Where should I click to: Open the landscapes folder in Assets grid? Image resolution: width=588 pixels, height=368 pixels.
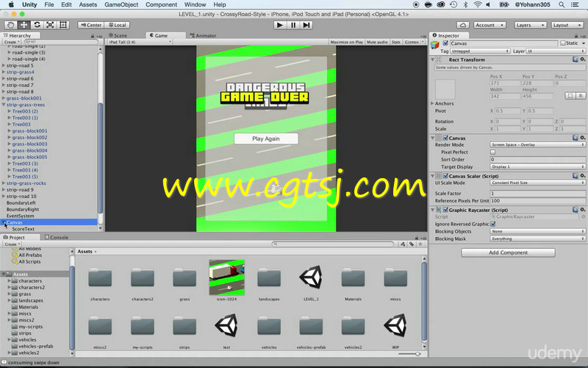[269, 277]
